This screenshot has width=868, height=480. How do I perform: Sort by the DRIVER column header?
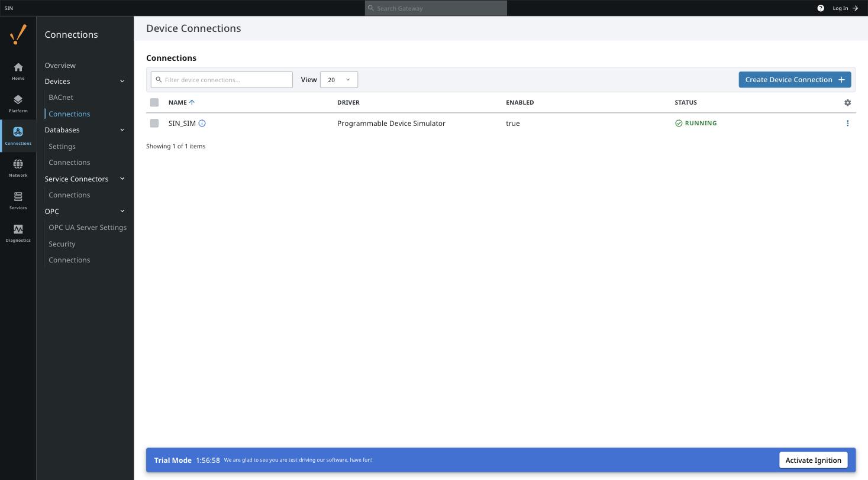(349, 102)
